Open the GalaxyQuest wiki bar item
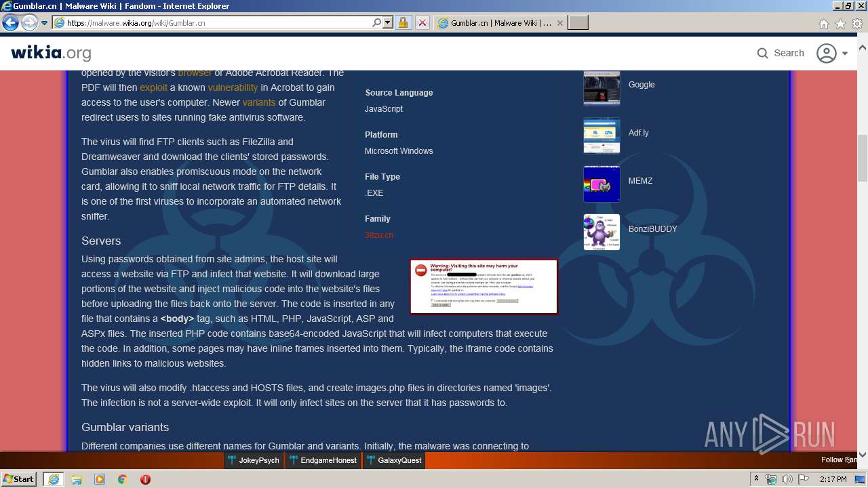This screenshot has width=868, height=488. click(394, 460)
